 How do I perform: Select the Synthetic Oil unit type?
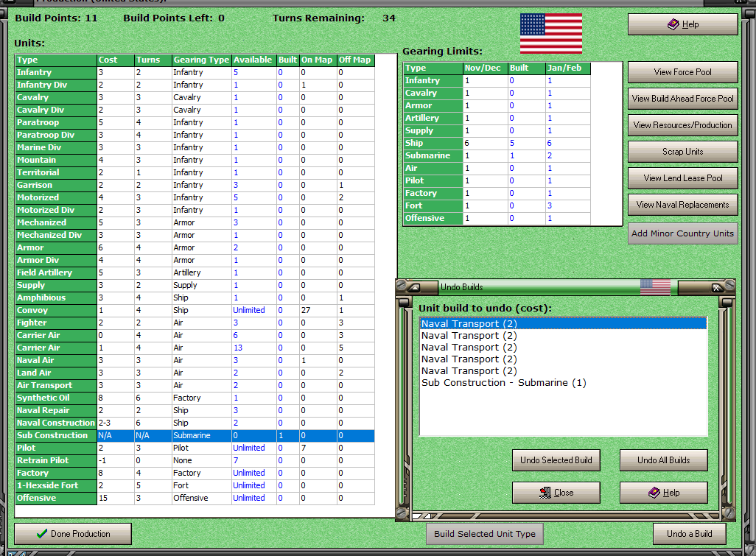(56, 398)
